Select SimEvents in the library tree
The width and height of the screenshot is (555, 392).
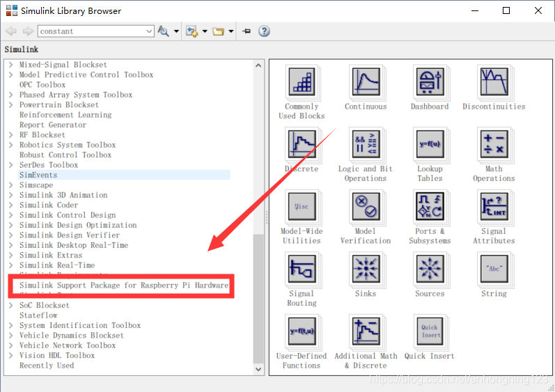pos(38,175)
